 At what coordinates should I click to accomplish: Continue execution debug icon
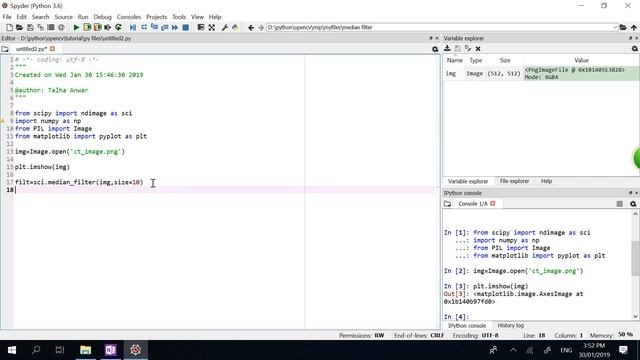175,27
